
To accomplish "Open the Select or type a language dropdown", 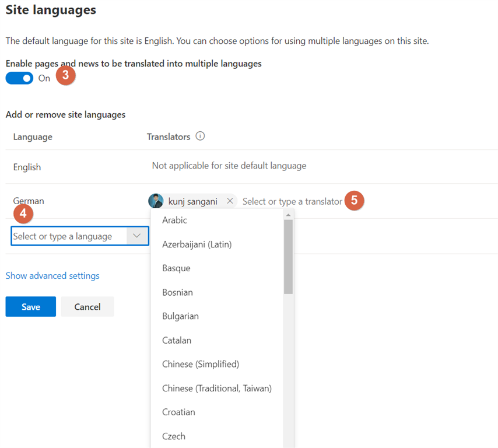I will 70,236.
